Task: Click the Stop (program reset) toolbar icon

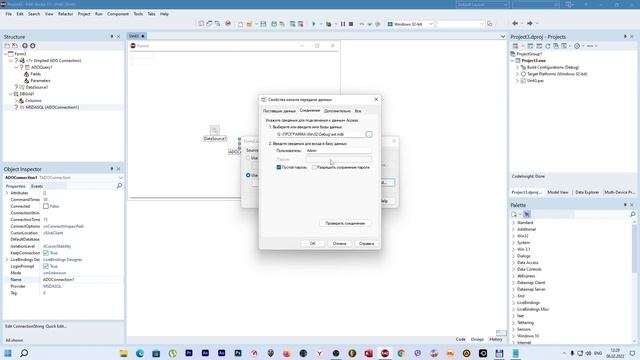Action: pos(351,24)
